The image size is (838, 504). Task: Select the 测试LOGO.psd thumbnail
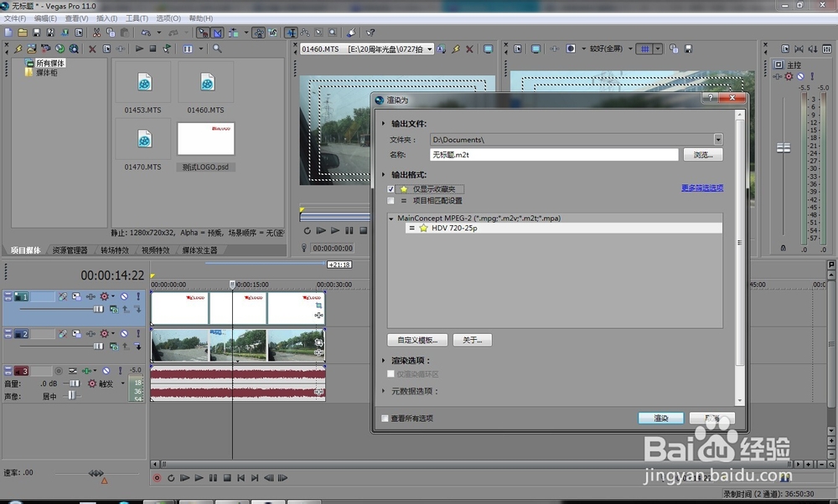pos(206,139)
